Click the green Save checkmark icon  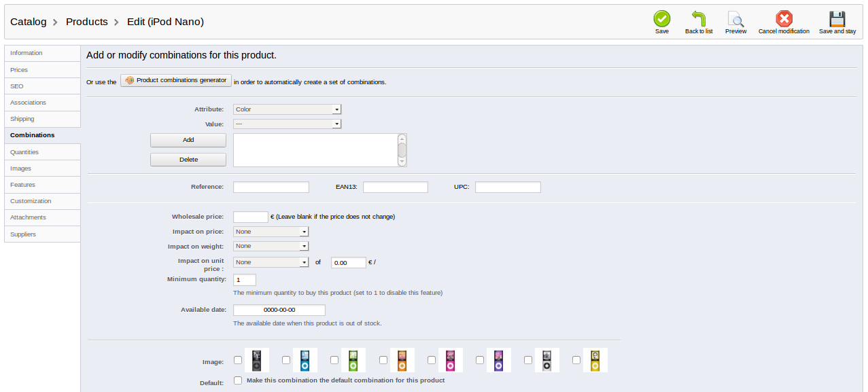661,18
